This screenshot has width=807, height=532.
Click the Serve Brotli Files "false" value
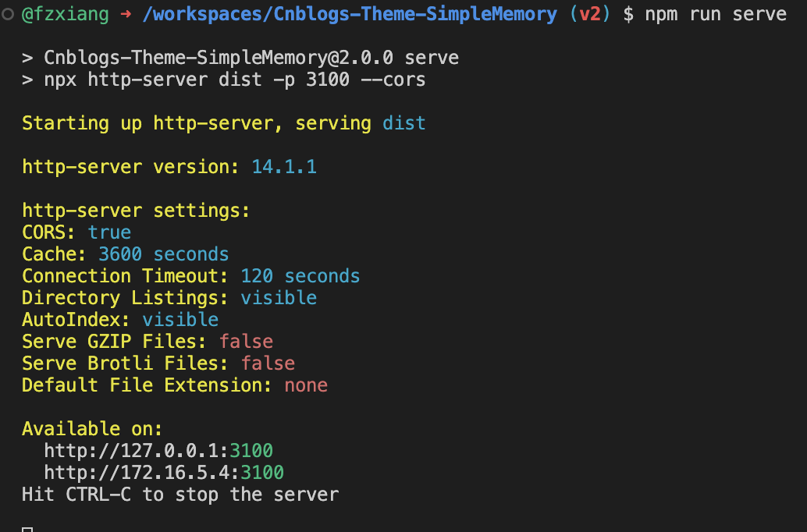(x=268, y=364)
